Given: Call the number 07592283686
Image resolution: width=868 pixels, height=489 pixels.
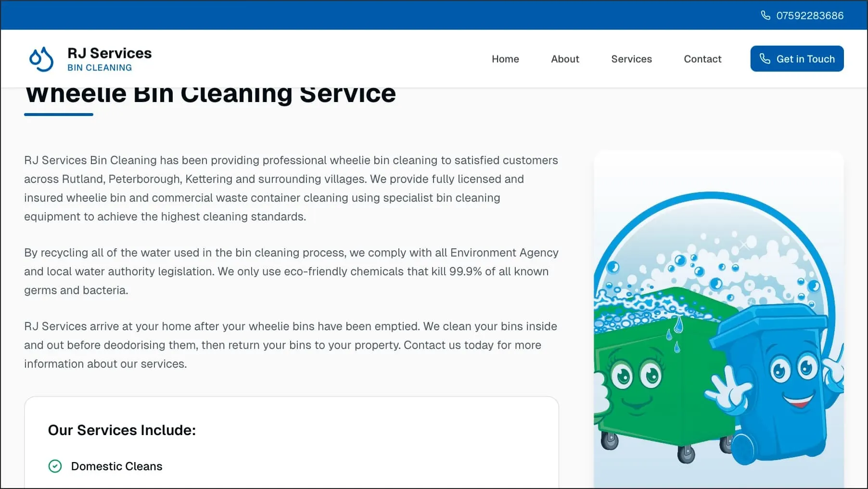Looking at the screenshot, I should 810,15.
